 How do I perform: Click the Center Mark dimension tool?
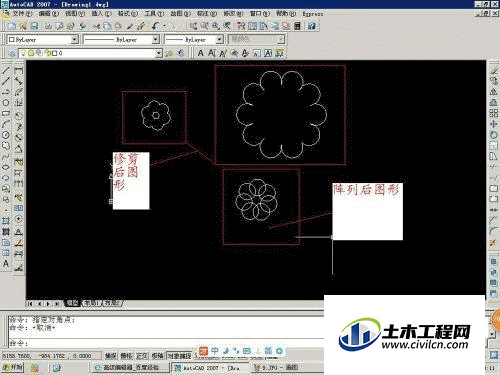tap(19, 219)
